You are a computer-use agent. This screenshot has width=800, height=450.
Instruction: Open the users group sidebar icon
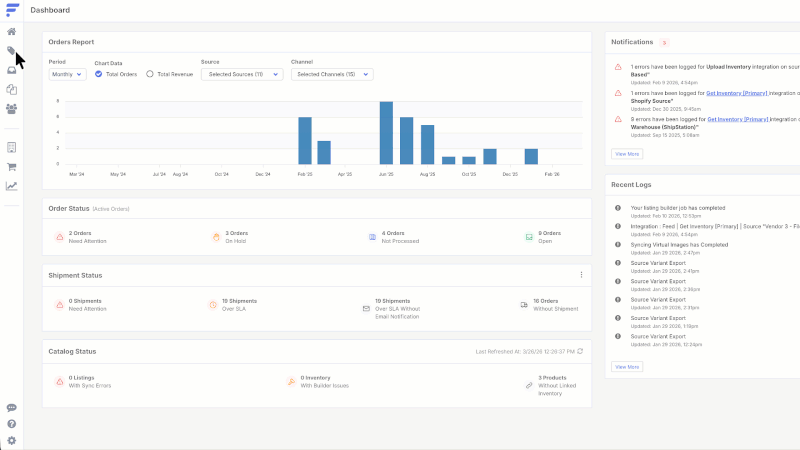pyautogui.click(x=12, y=108)
